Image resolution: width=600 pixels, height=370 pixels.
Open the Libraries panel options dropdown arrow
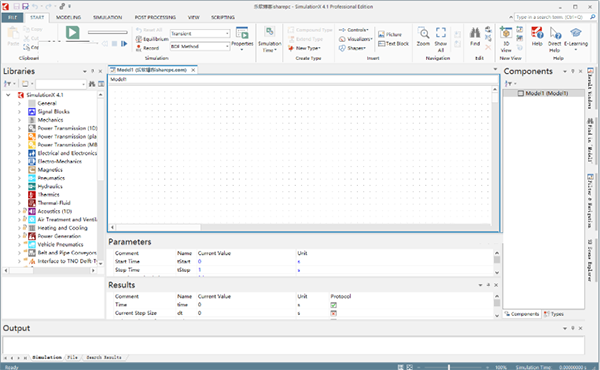coord(85,71)
